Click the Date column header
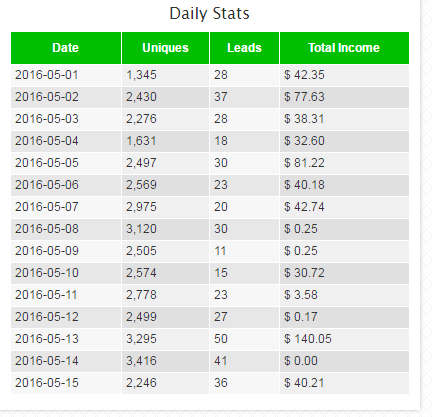The width and height of the screenshot is (432, 417). point(66,48)
